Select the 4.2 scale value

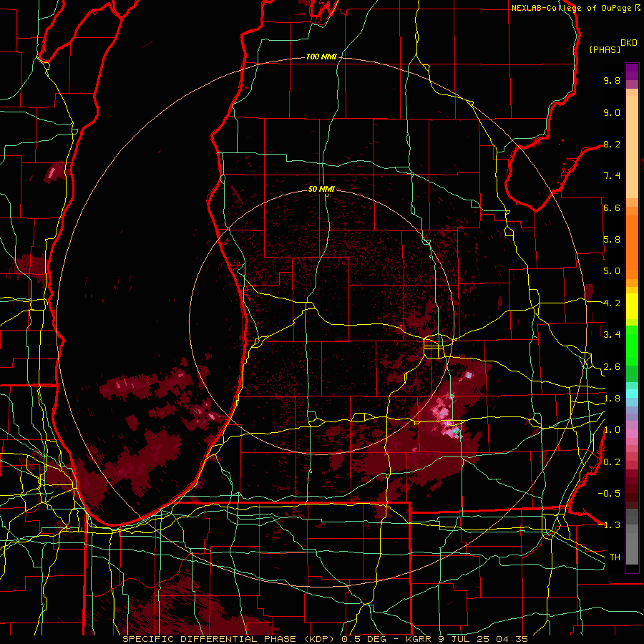point(612,303)
